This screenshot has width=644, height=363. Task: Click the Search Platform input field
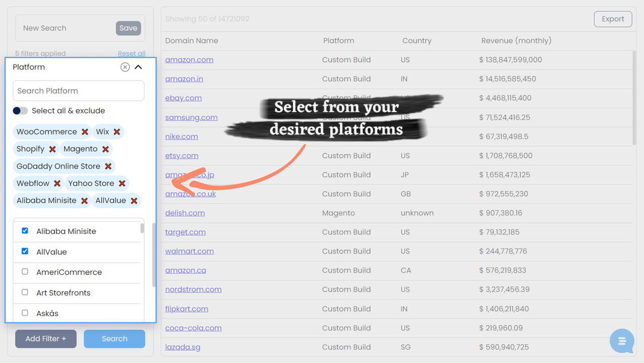tap(79, 91)
